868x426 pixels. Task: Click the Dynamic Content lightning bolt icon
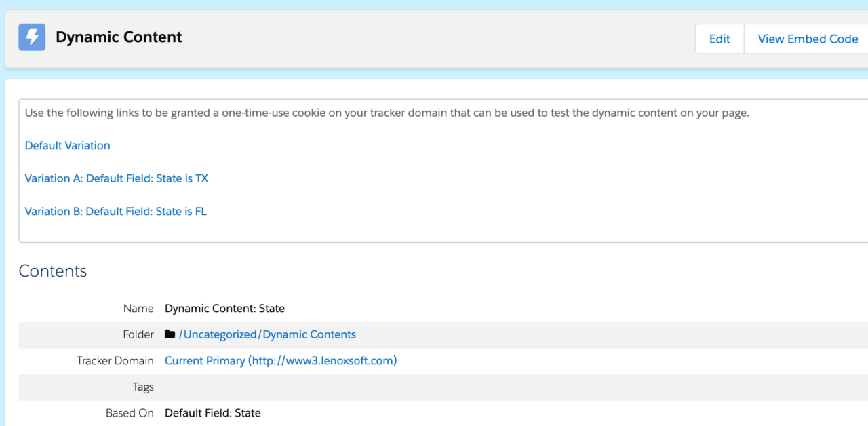[32, 37]
